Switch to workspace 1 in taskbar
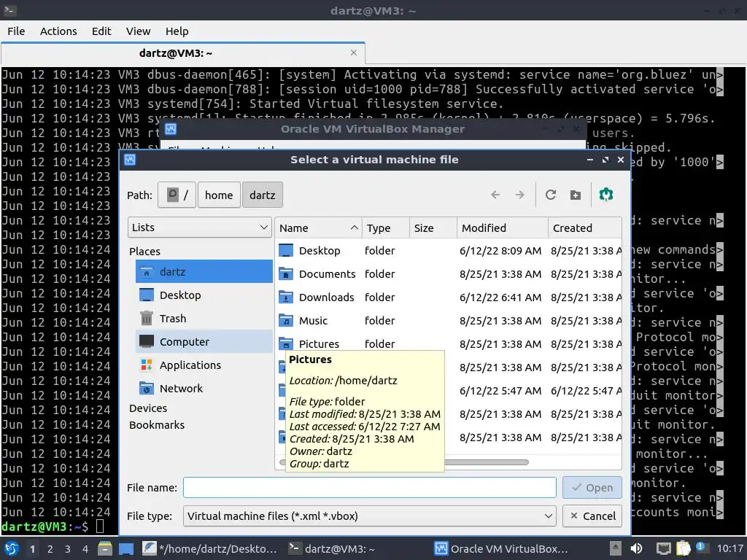The width and height of the screenshot is (747, 560). click(x=32, y=549)
